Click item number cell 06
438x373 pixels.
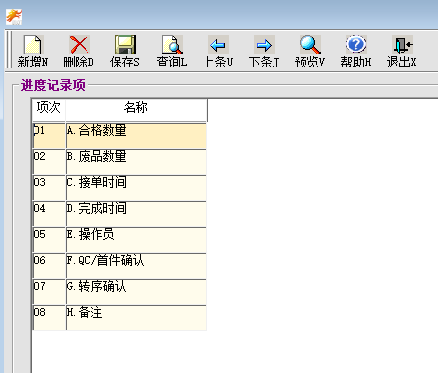(x=49, y=266)
